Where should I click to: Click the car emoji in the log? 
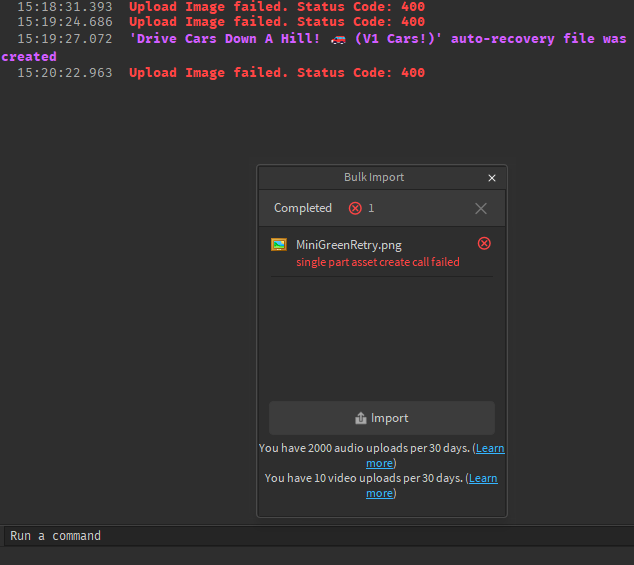click(x=339, y=39)
